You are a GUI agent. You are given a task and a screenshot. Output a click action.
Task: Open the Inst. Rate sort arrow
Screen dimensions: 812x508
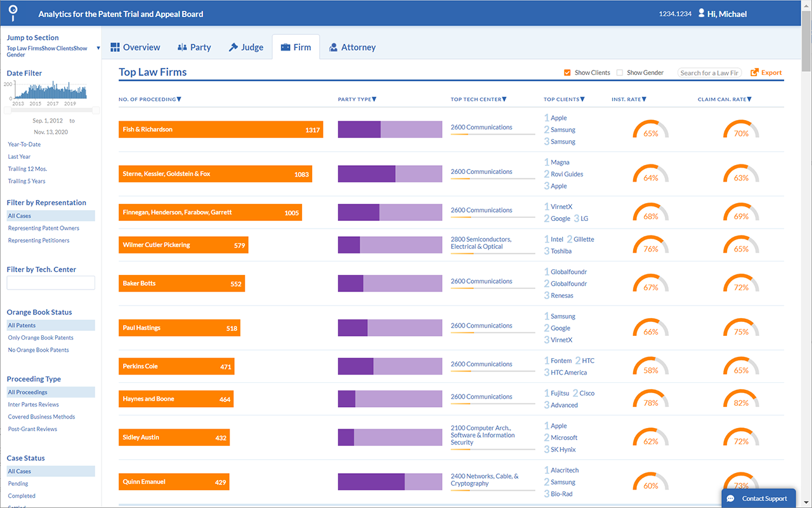pyautogui.click(x=644, y=99)
